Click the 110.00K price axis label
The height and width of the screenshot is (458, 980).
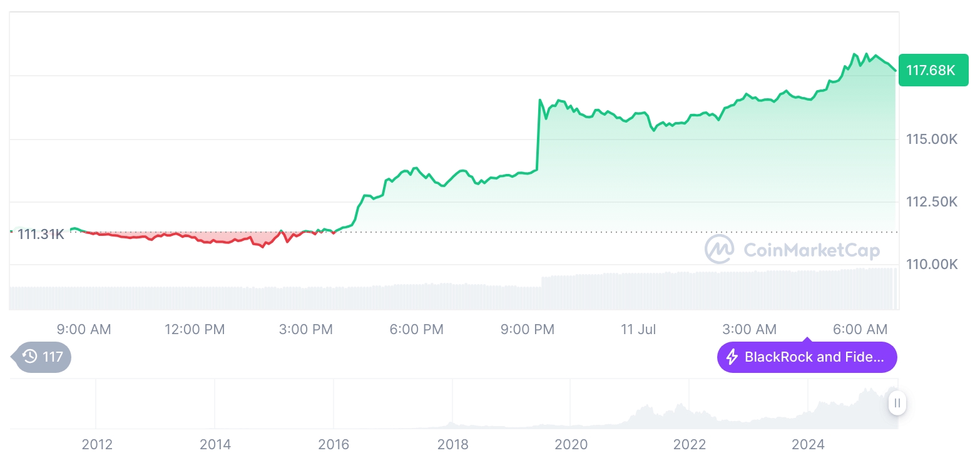coord(932,264)
